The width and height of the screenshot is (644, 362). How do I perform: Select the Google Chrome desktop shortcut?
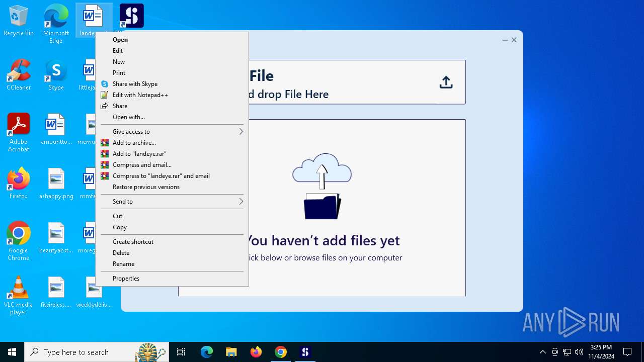pos(19,241)
